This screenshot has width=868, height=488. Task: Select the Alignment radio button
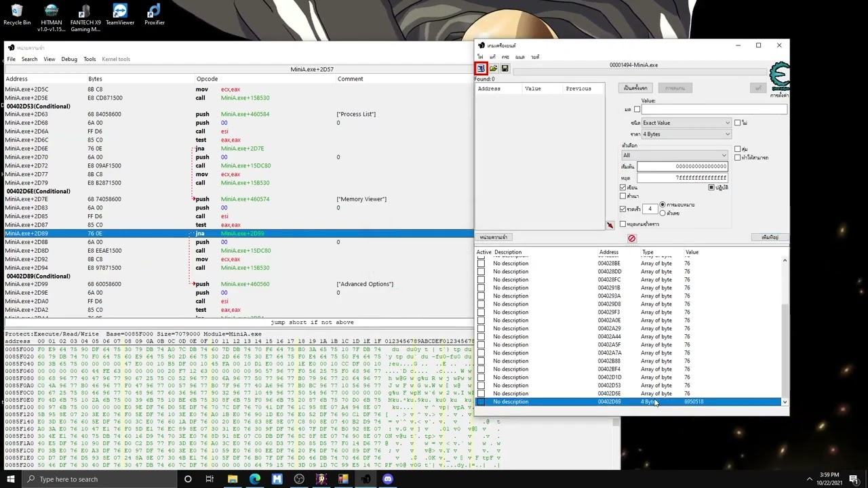tap(663, 205)
